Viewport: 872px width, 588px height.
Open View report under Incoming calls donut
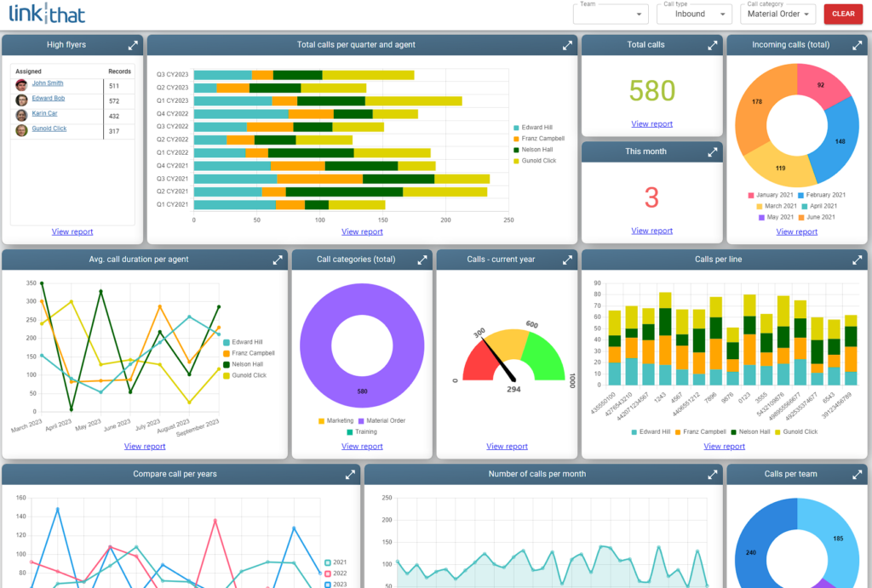click(x=797, y=231)
